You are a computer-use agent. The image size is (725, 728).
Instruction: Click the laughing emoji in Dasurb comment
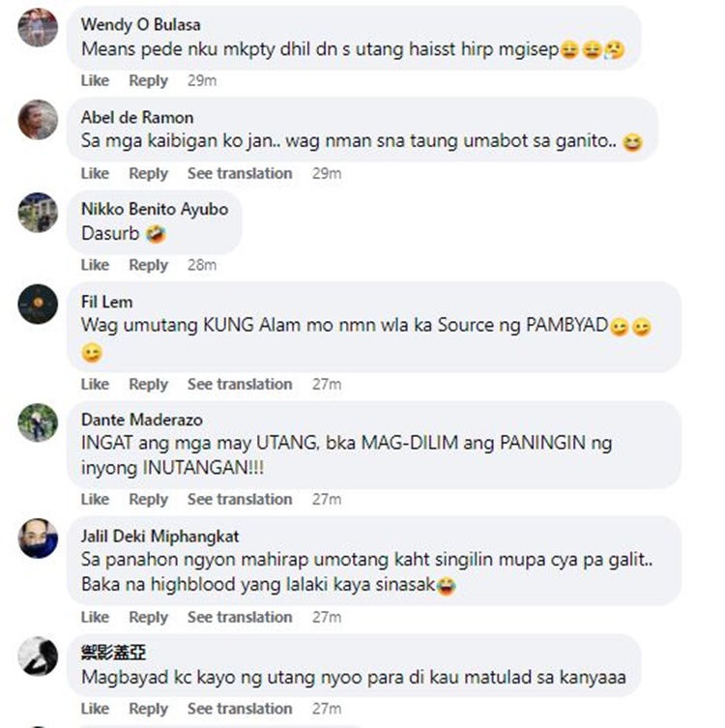(x=156, y=234)
